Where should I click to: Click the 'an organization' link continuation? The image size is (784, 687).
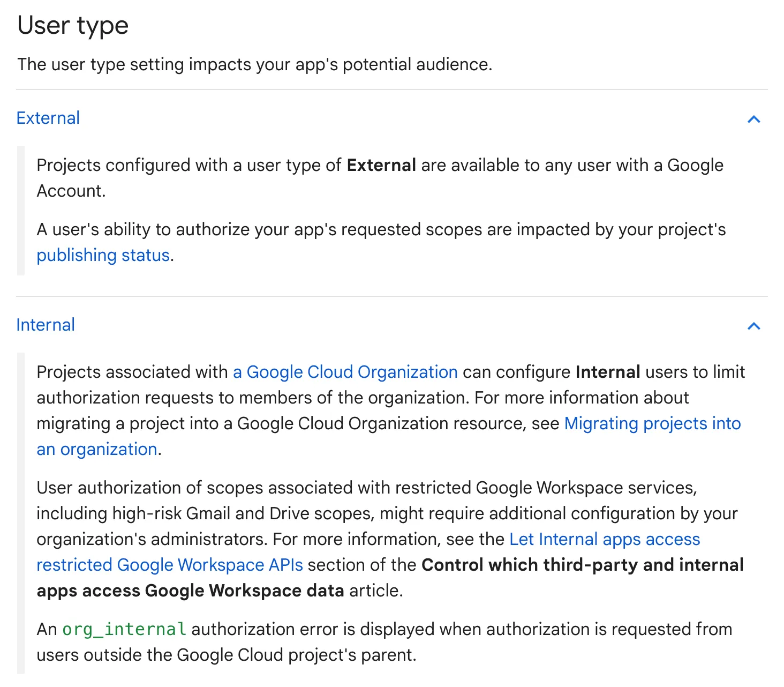click(97, 449)
